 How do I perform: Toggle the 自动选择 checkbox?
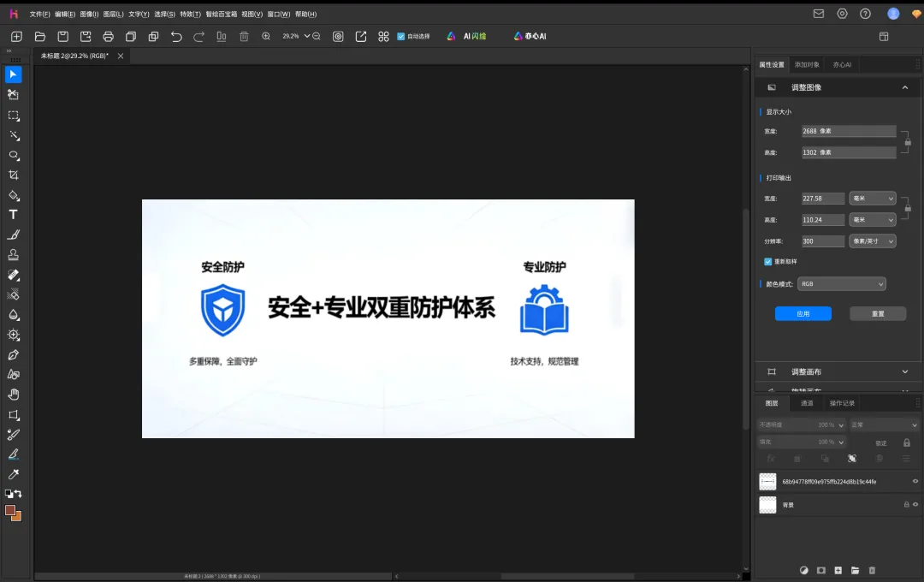(x=401, y=37)
